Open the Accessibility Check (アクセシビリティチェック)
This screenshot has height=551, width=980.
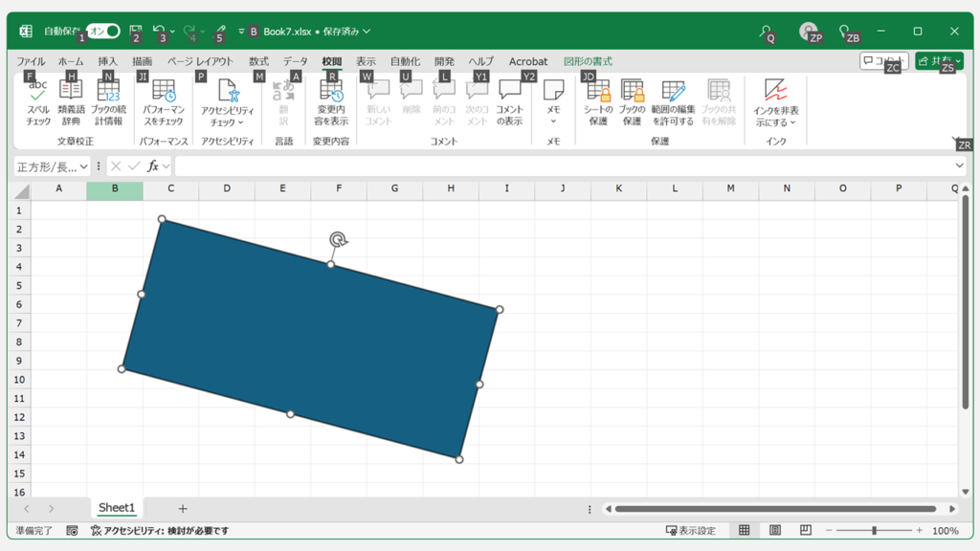228,103
